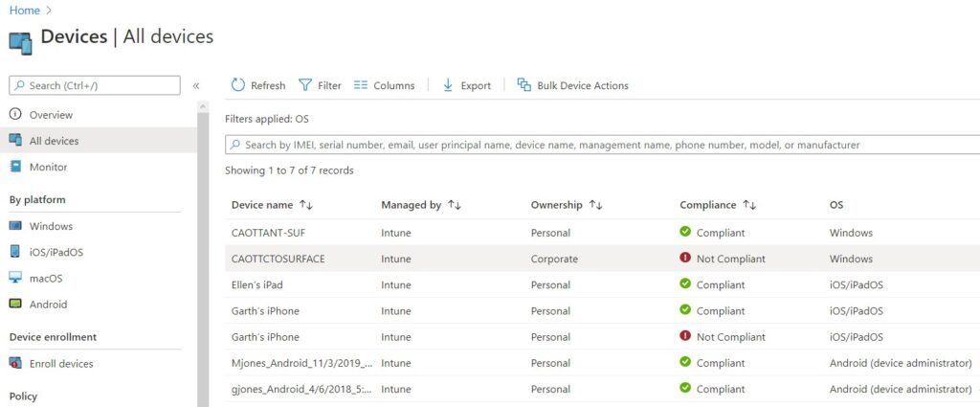Click the sidebar Search (Ctrl+/) box

click(95, 85)
